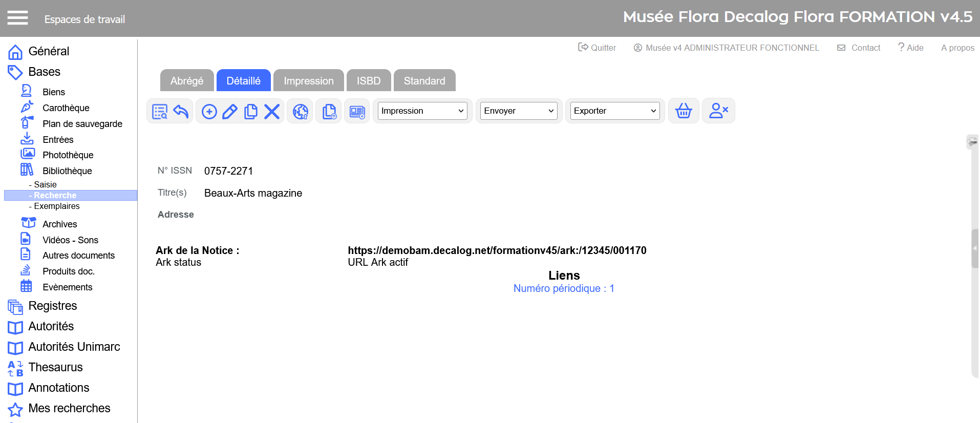This screenshot has height=423, width=980.
Task: Click the right-side panel collapse handle
Action: (x=975, y=248)
